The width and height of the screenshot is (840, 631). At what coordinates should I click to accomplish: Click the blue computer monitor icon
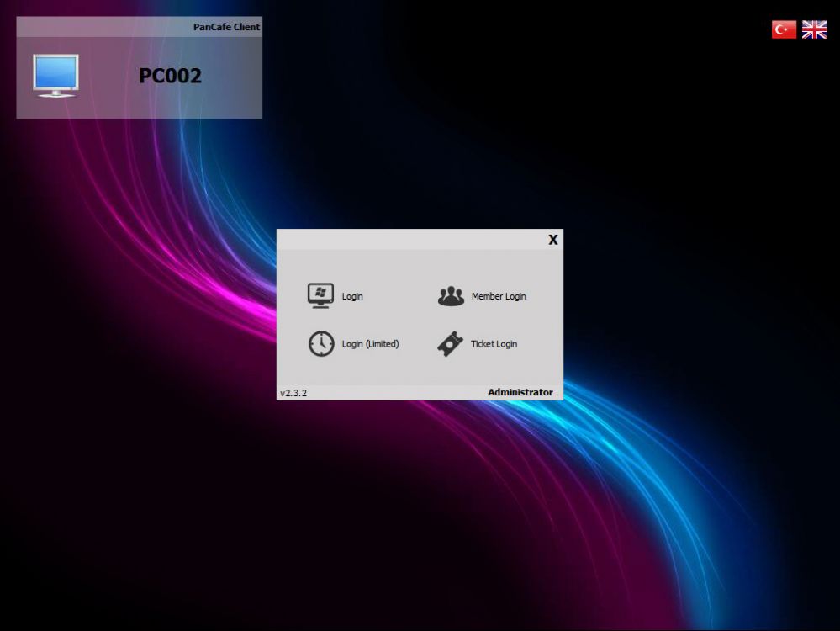(x=55, y=76)
